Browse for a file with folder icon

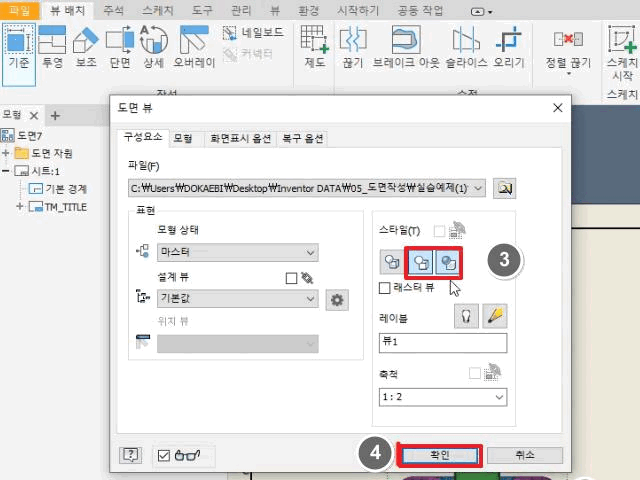[504, 188]
